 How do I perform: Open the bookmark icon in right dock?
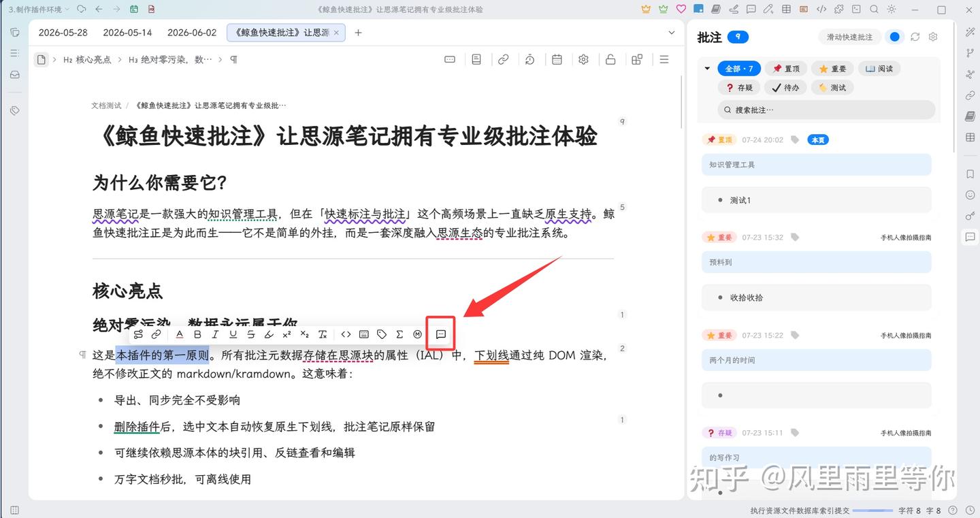pos(970,174)
